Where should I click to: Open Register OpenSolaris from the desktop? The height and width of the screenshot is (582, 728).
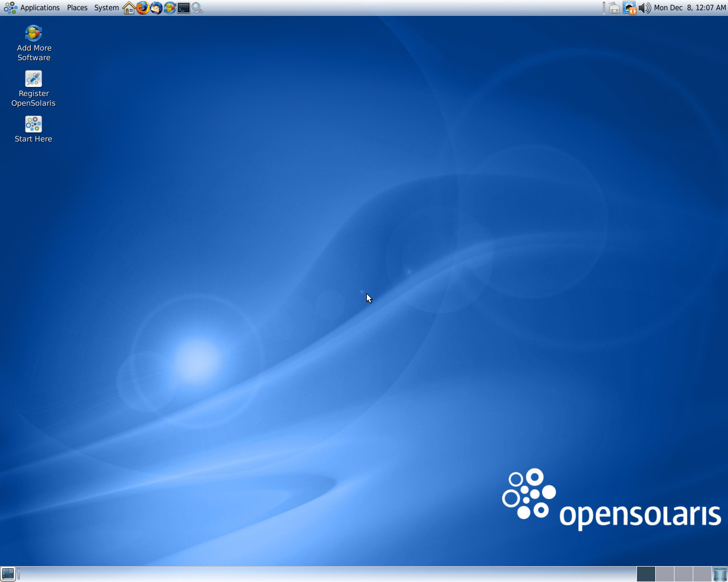coord(33,79)
